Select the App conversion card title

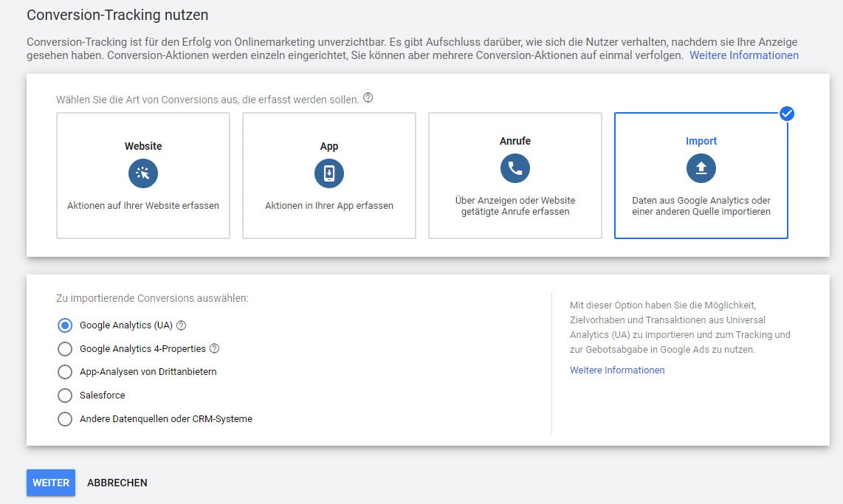click(x=329, y=146)
